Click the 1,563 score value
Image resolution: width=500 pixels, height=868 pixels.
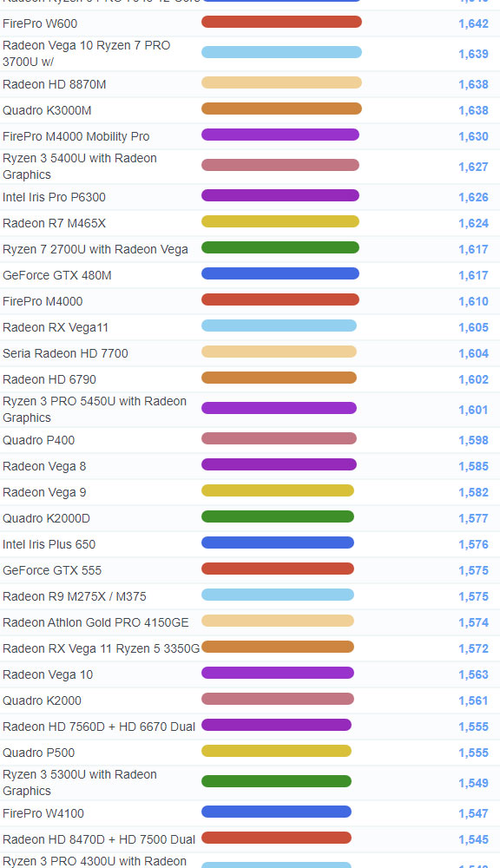473,674
